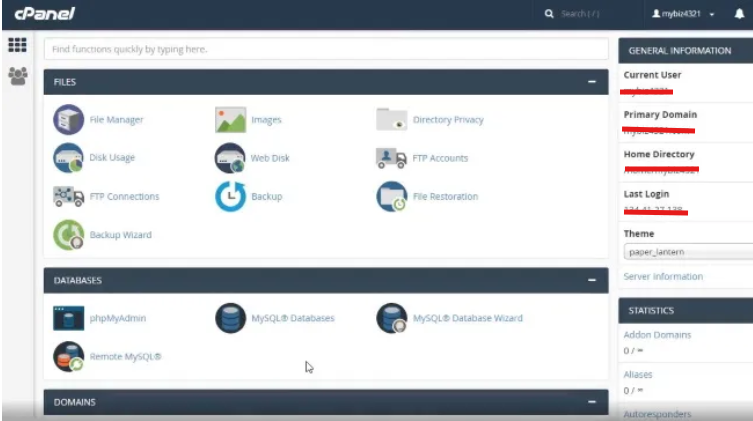Open the Server Information link
Viewport: 753px width, 421px height.
[663, 277]
